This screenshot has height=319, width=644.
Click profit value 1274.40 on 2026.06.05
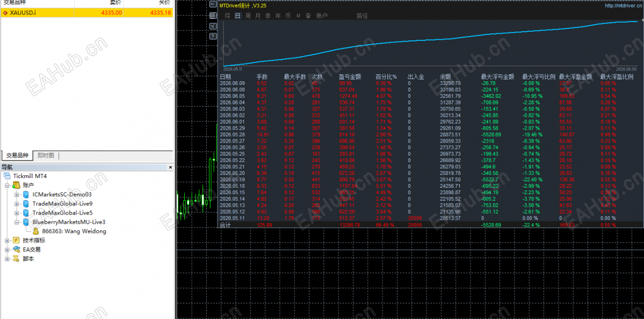click(x=348, y=96)
